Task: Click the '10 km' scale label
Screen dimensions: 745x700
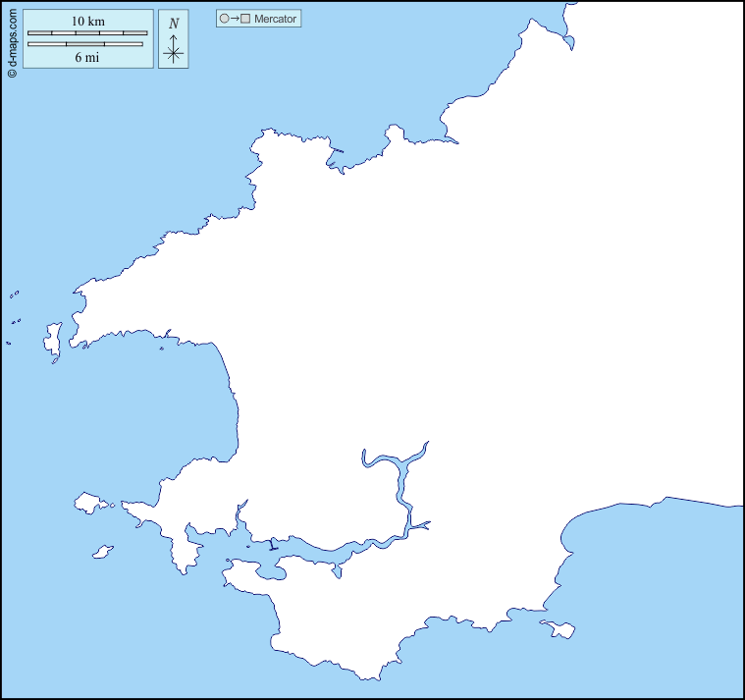Action: (x=87, y=22)
